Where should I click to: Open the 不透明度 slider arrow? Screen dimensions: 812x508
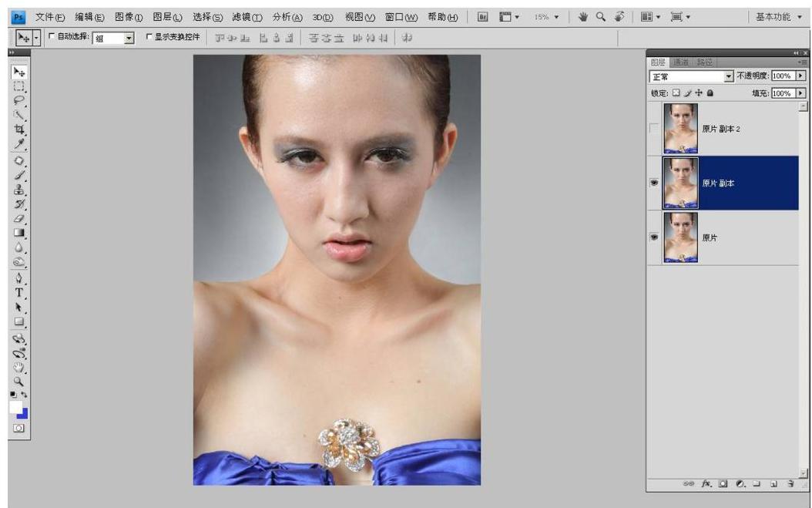tap(800, 76)
